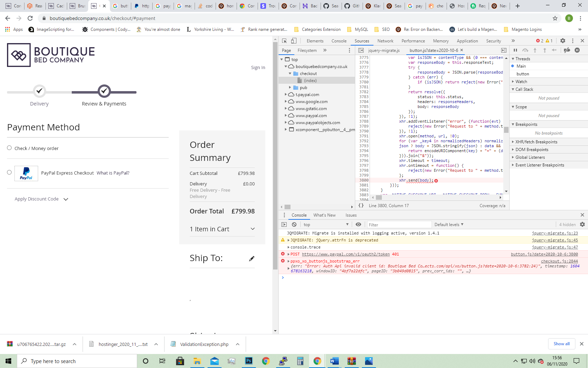588x368 pixels.
Task: Choose PayPal Express Checkout payment option
Action: (x=9, y=172)
